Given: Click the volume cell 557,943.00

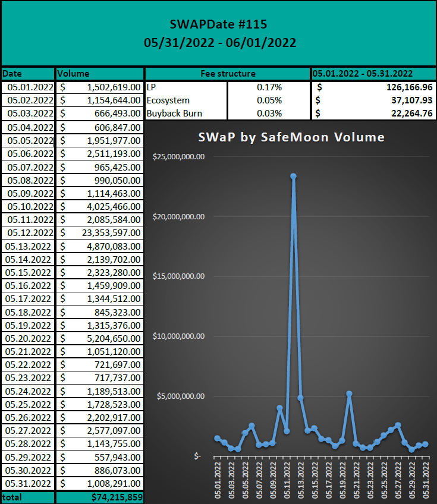Looking at the screenshot, I should 100,458.
